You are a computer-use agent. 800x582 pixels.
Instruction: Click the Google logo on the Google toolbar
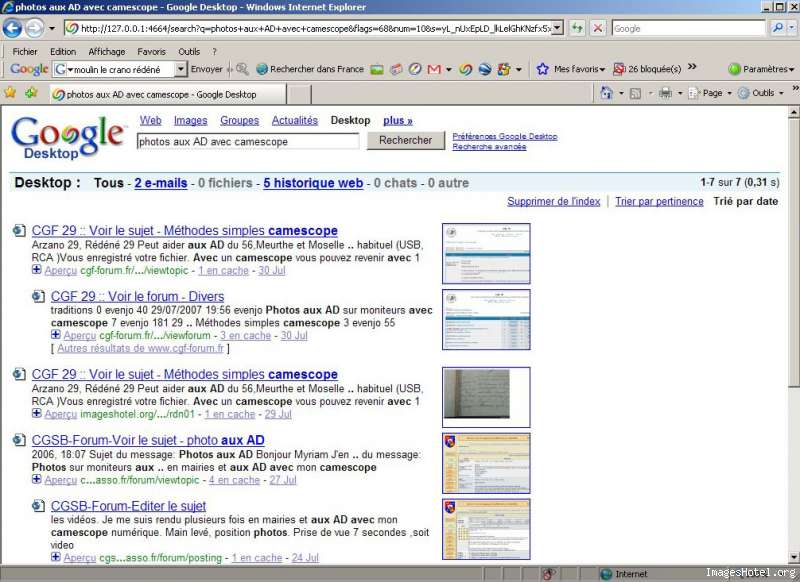click(x=29, y=69)
